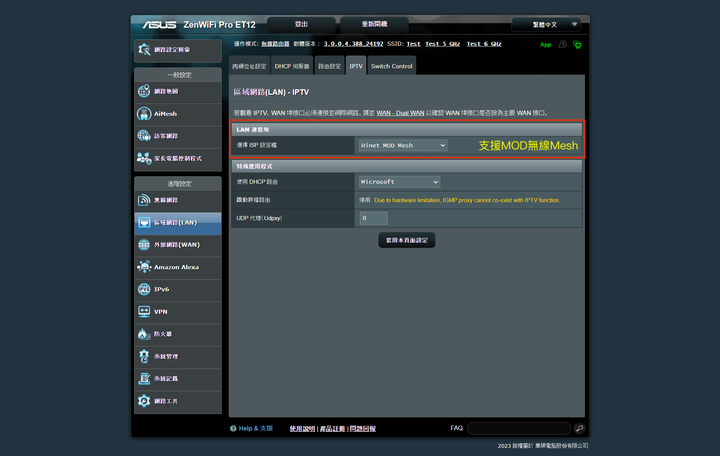
Task: Click the 區域網路(LAN) - IPTV page title
Action: [x=271, y=92]
